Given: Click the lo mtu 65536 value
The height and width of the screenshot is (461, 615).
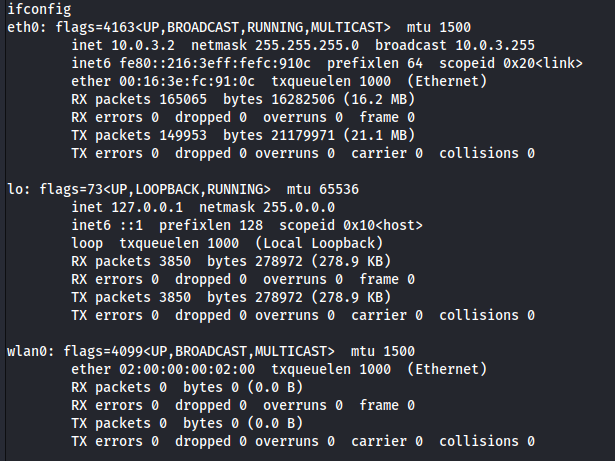Looking at the screenshot, I should 339,190.
